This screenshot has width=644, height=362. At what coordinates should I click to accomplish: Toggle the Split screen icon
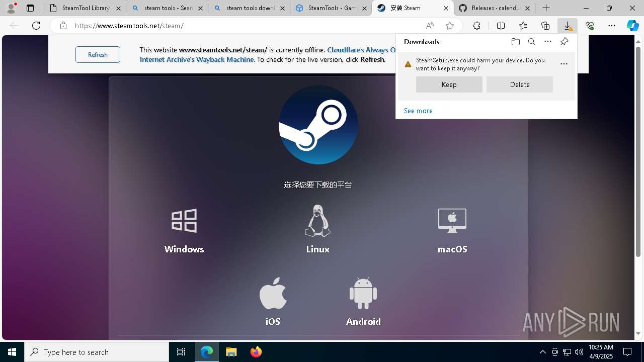point(501,26)
